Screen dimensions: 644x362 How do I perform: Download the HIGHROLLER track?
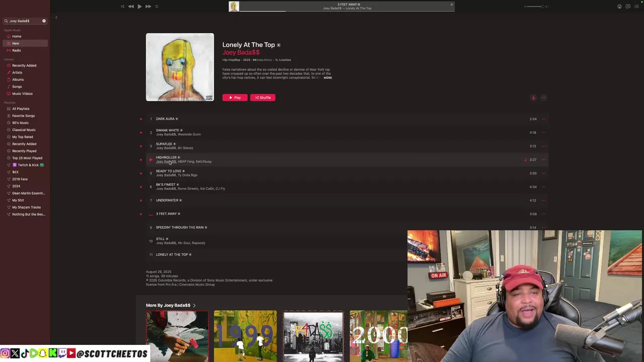(525, 160)
